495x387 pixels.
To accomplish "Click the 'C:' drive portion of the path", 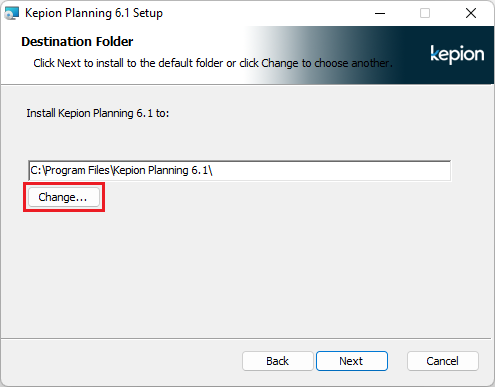I will (36, 170).
